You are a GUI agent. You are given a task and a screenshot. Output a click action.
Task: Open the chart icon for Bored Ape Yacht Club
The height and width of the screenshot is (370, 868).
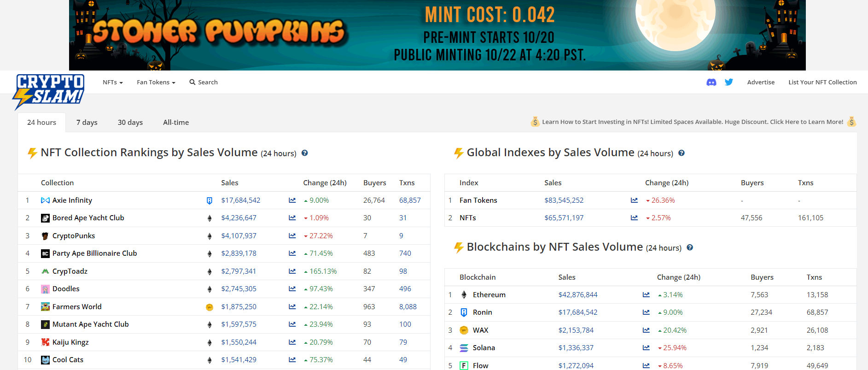[292, 218]
